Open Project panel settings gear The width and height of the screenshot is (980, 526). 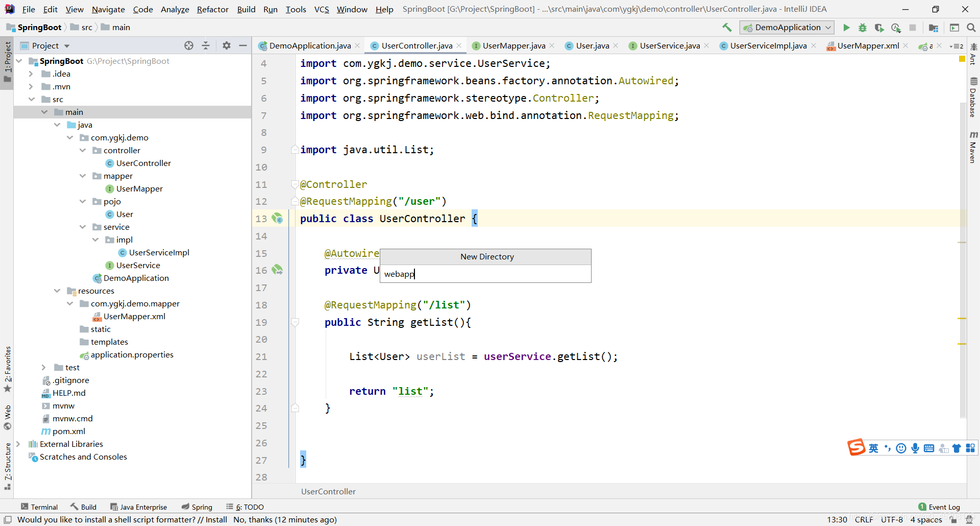pyautogui.click(x=227, y=45)
